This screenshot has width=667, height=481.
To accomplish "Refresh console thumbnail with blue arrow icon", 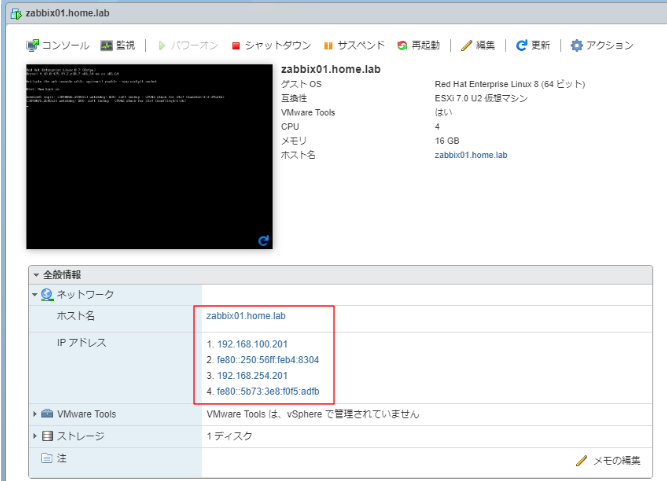I will pos(263,241).
